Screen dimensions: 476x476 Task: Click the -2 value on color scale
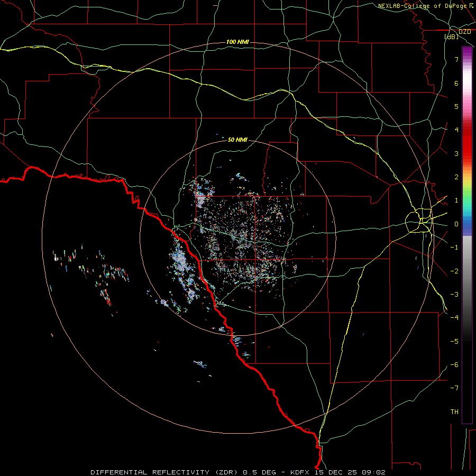pos(454,271)
